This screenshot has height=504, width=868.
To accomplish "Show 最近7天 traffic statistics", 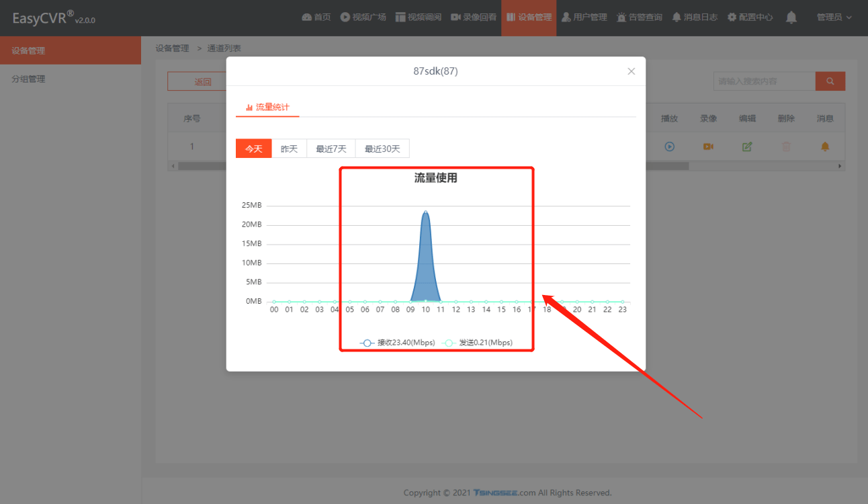I will point(331,149).
